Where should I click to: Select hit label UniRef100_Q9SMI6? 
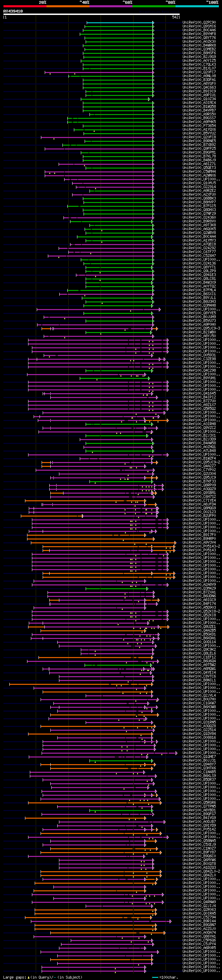click(199, 26)
